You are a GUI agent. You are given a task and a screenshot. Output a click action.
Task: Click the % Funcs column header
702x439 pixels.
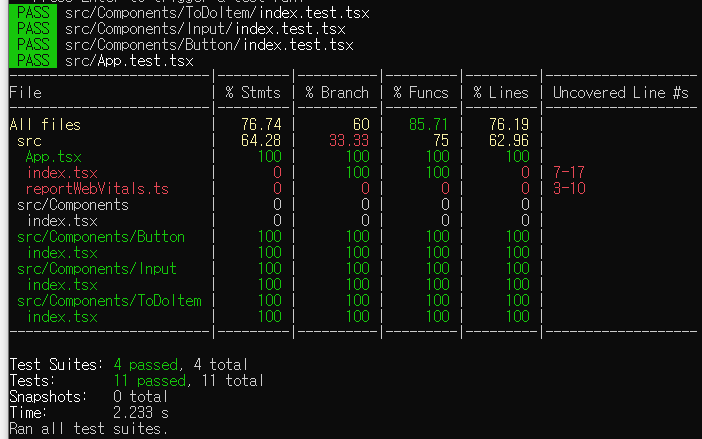(x=421, y=93)
